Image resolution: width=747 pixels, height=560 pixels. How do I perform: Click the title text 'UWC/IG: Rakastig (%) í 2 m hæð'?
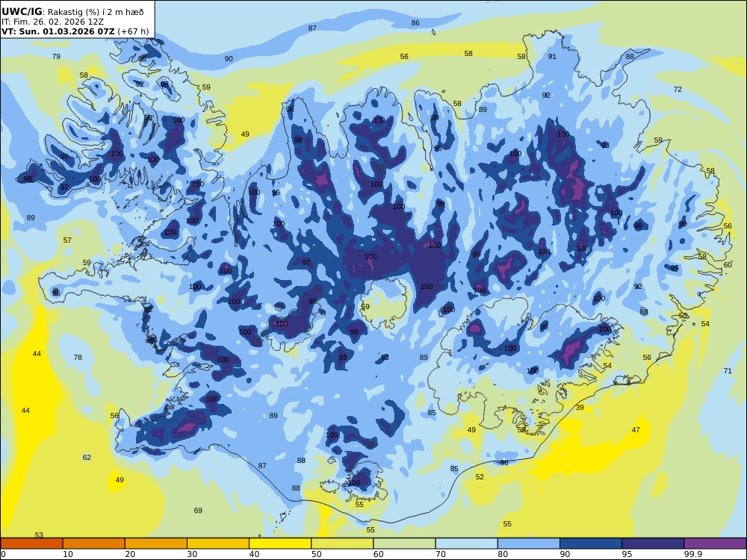tap(72, 12)
